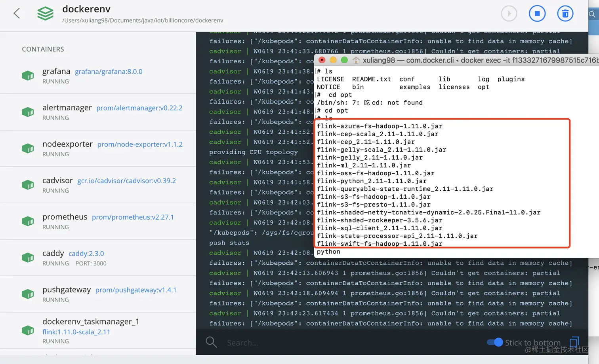Click the 'providing CPU topology' log line
This screenshot has height=364, width=599.
254,152
